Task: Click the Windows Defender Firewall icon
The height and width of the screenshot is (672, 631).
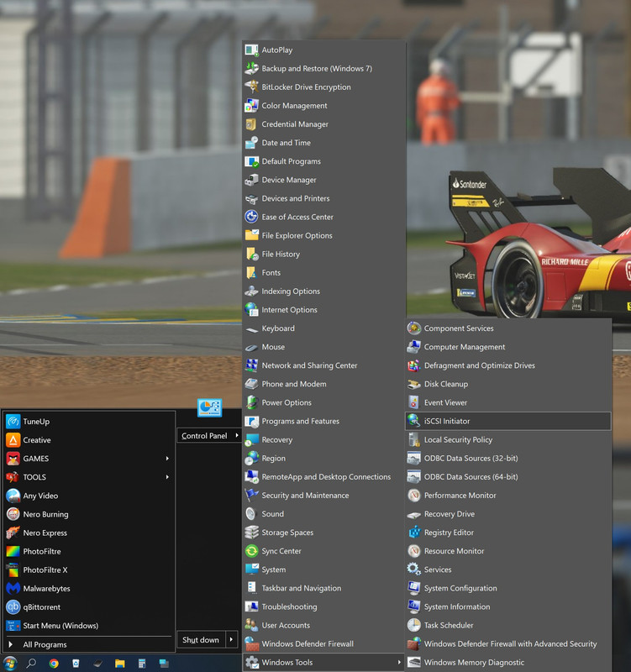Action: pos(251,643)
